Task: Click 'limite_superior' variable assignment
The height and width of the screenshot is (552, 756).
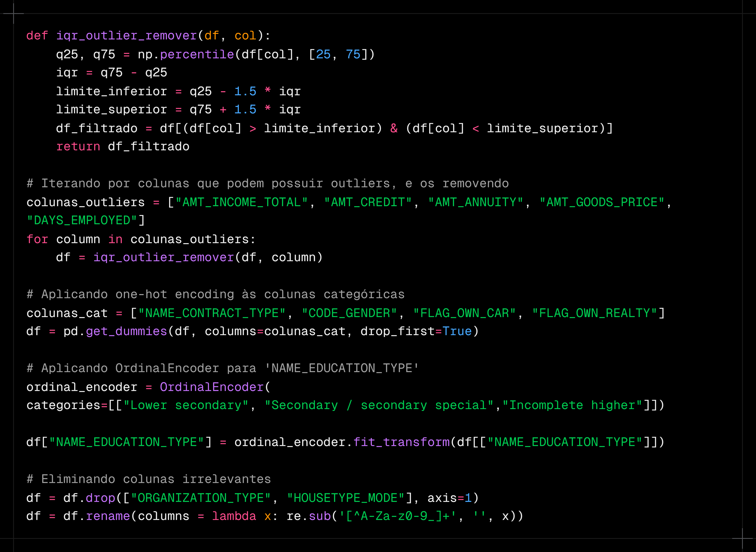Action: tap(112, 110)
